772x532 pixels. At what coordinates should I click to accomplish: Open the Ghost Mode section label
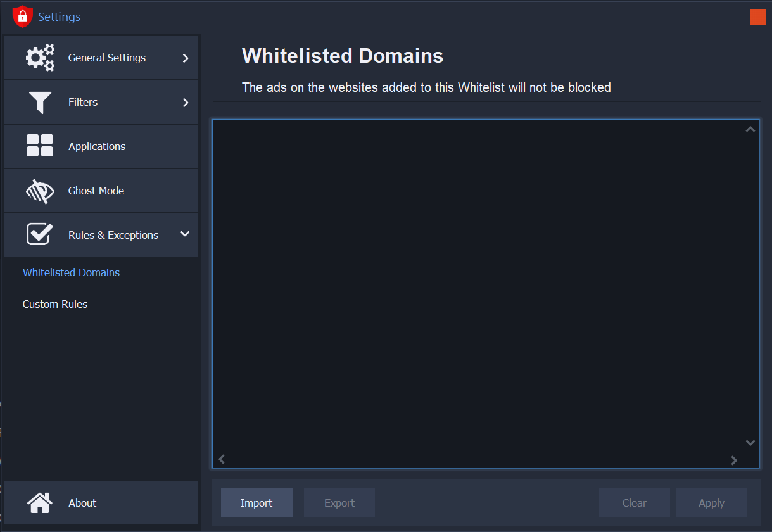tap(96, 191)
